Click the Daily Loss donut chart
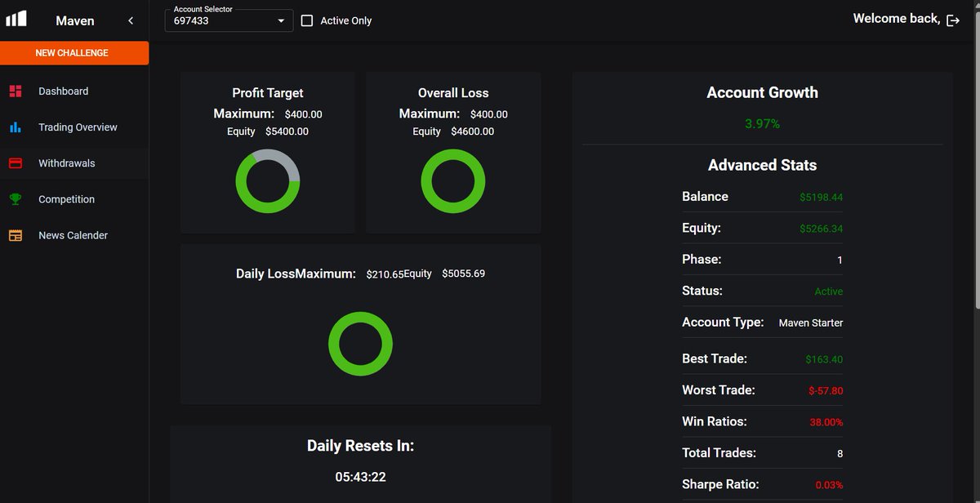 (x=360, y=344)
